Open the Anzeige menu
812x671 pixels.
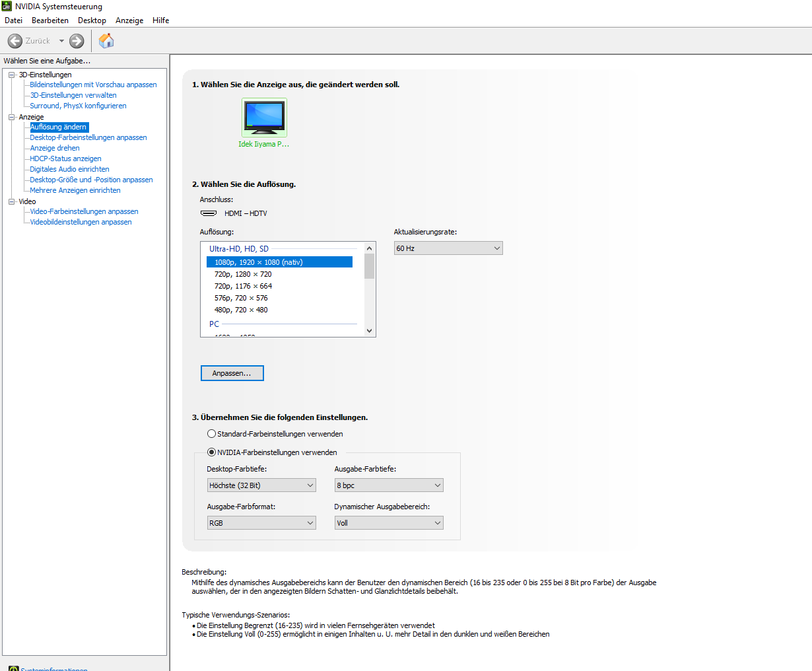(129, 20)
